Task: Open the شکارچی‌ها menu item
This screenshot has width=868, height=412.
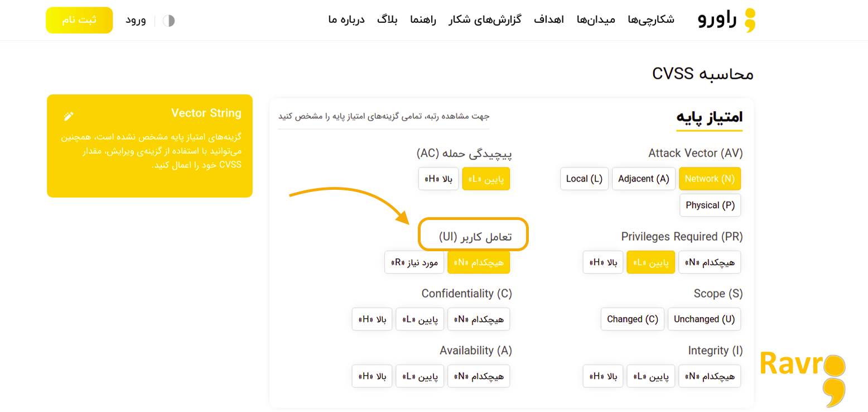Action: tap(651, 20)
